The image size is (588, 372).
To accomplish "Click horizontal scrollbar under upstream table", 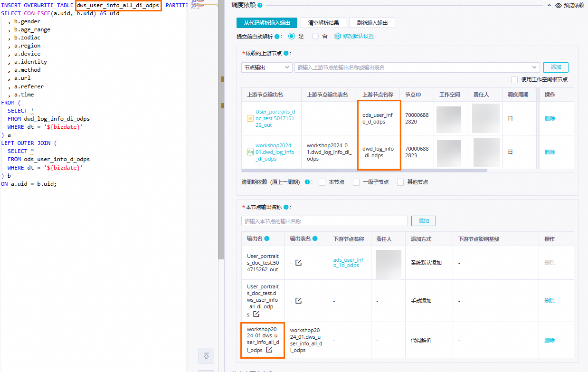I will (x=364, y=170).
